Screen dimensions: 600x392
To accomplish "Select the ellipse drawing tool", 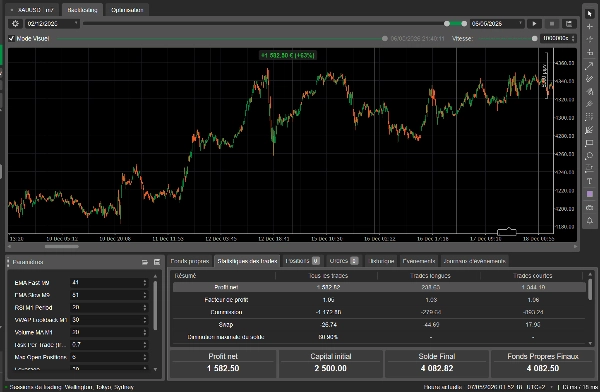I will (589, 156).
